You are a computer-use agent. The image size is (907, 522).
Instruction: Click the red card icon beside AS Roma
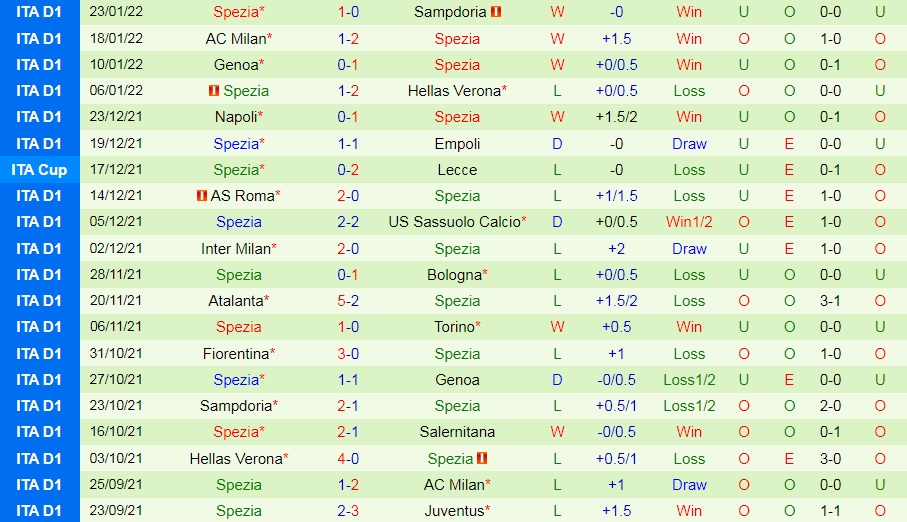(202, 196)
